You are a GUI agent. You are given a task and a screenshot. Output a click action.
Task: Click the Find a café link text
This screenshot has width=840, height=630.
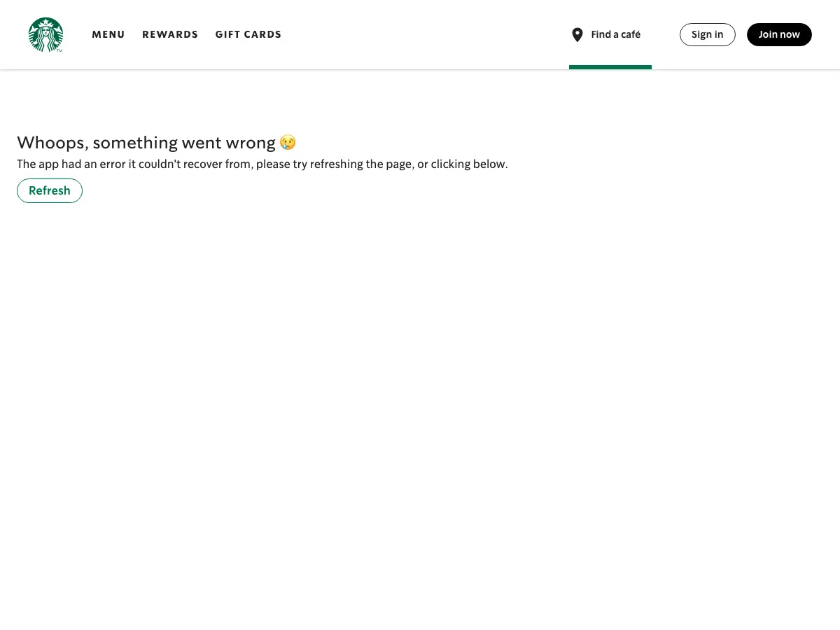coord(616,34)
